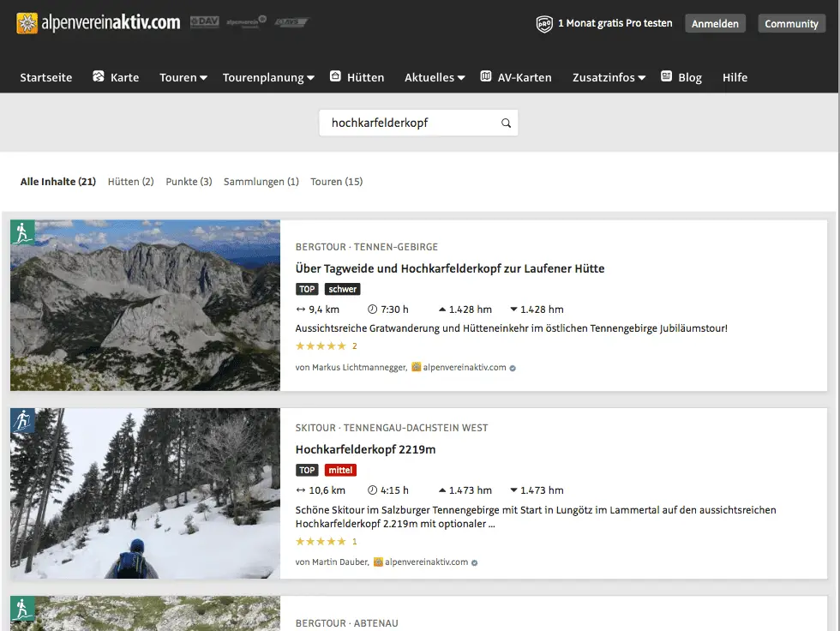The image size is (840, 631).
Task: Click hiking icon on Abtenau tour image
Action: click(22, 609)
